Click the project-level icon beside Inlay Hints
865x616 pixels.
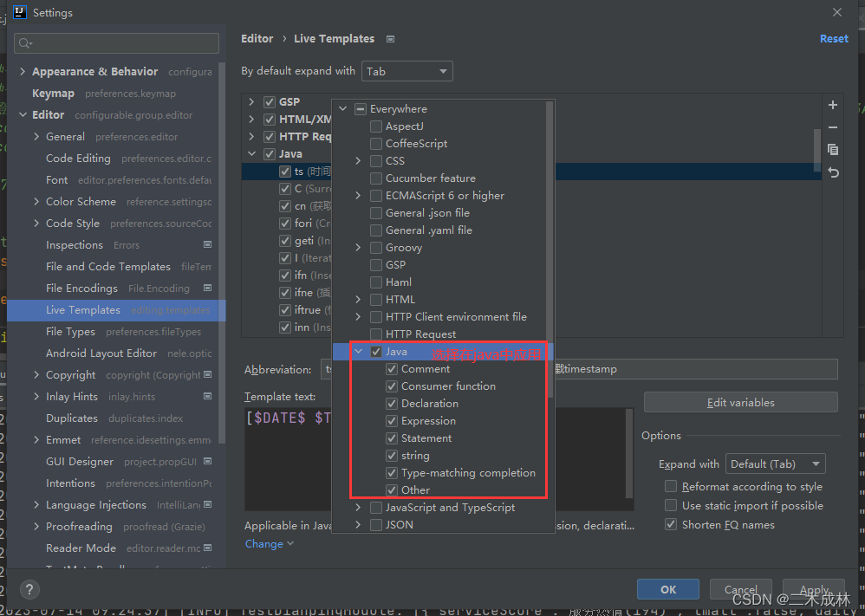(207, 396)
